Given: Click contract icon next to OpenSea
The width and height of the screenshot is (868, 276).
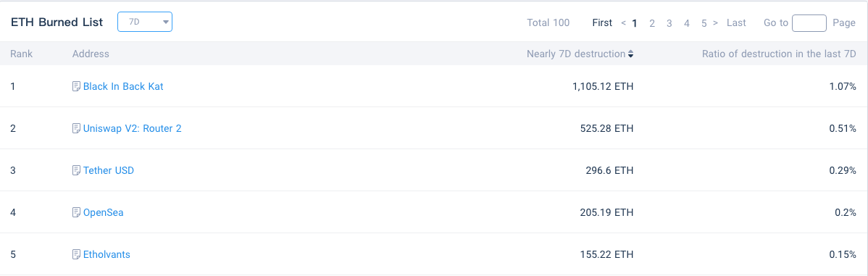Looking at the screenshot, I should [x=76, y=212].
